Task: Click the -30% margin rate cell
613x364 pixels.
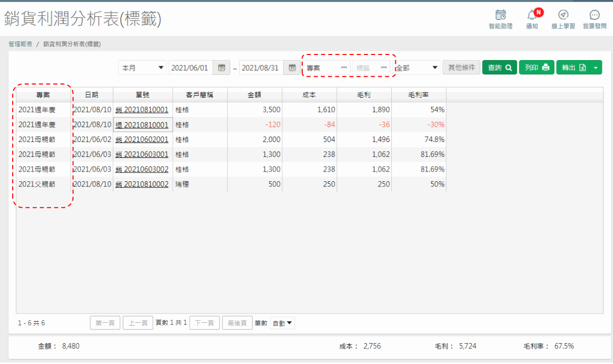Action: coord(419,125)
